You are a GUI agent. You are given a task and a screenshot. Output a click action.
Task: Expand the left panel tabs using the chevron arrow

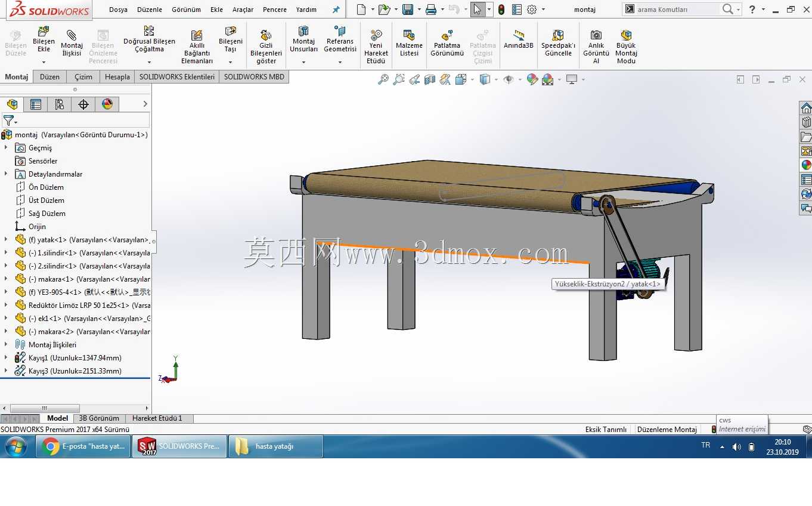click(x=145, y=104)
